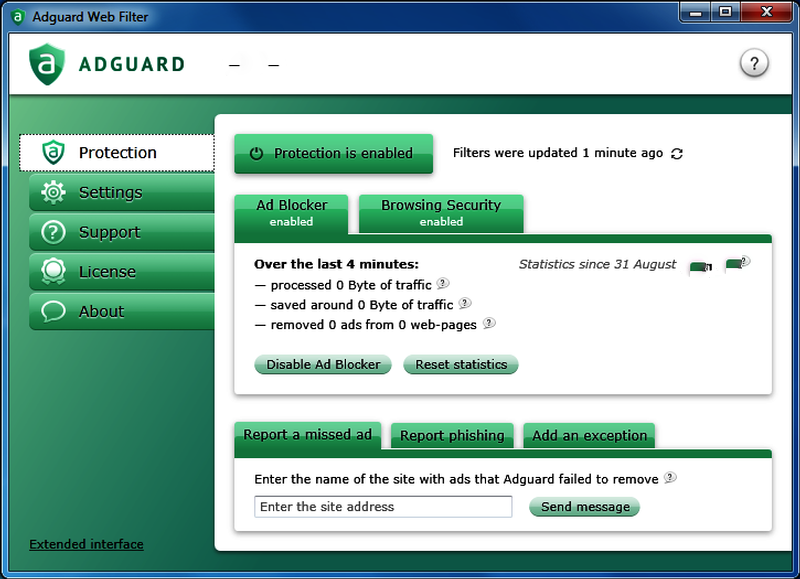800x579 pixels.
Task: Click the refresh filters update icon
Action: pos(677,154)
